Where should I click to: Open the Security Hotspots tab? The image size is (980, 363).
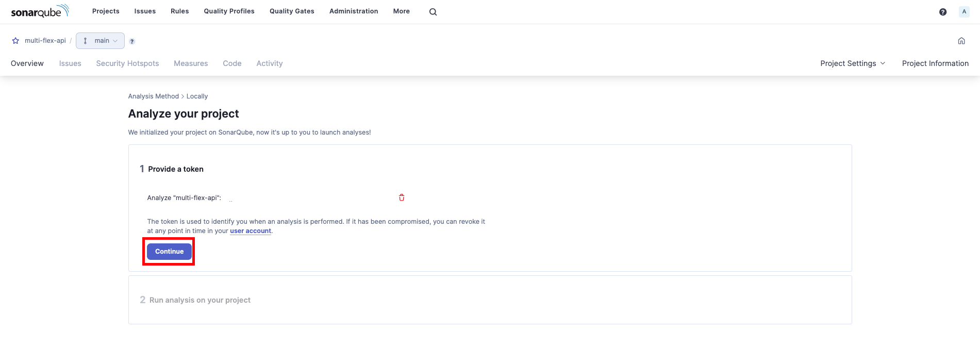point(127,63)
